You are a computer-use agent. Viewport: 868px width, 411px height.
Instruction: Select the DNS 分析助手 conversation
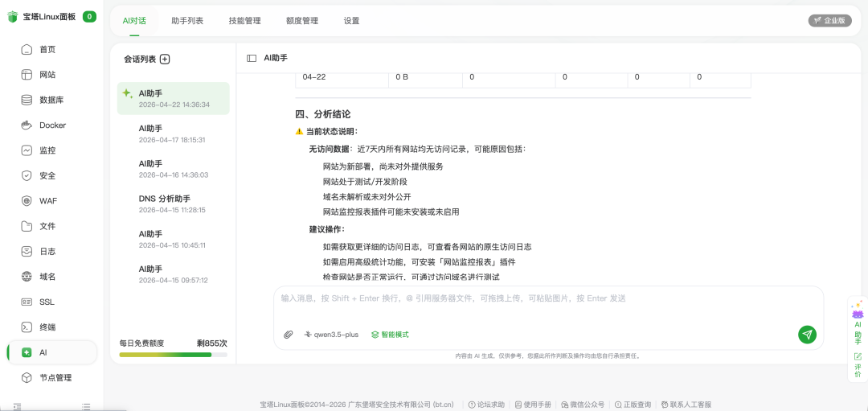174,203
